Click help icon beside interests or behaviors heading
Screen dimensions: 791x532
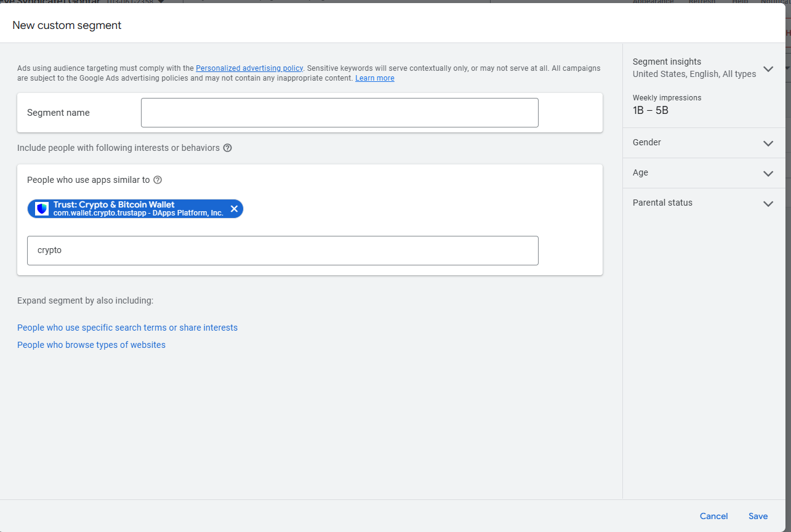(x=227, y=148)
